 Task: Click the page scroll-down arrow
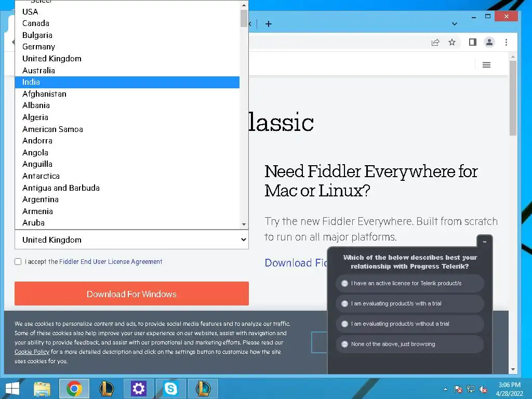coord(513,369)
